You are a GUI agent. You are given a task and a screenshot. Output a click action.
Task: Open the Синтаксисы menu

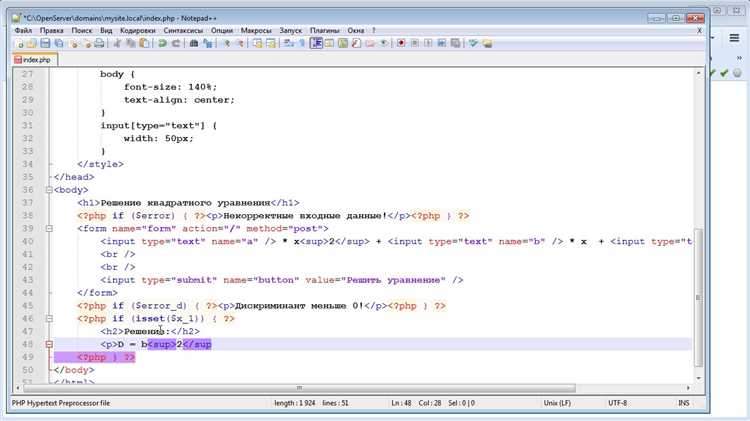[183, 30]
